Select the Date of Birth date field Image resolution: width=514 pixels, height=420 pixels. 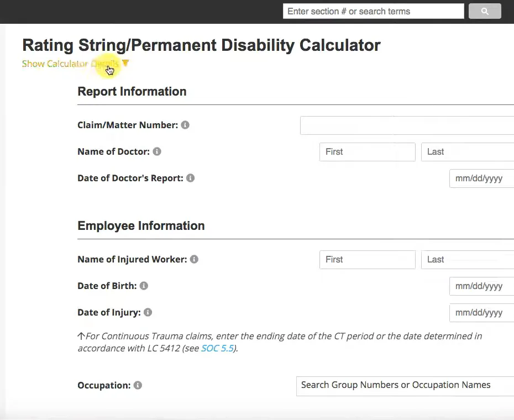(x=481, y=286)
